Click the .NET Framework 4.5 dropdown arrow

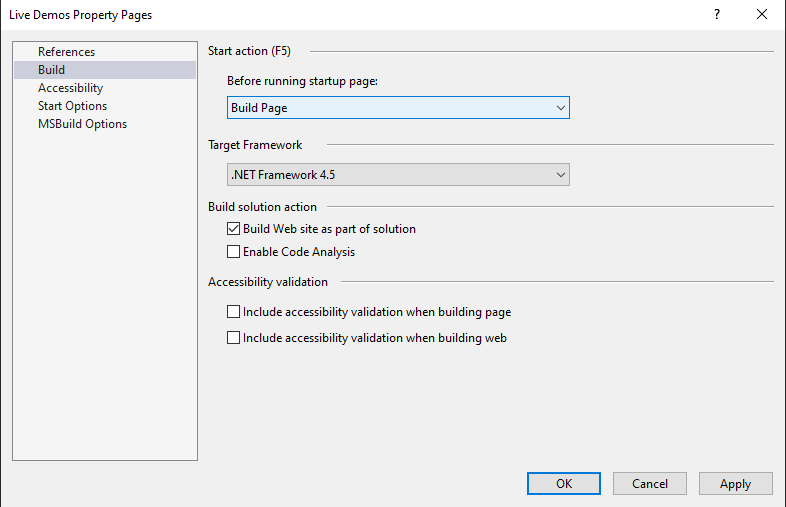560,175
